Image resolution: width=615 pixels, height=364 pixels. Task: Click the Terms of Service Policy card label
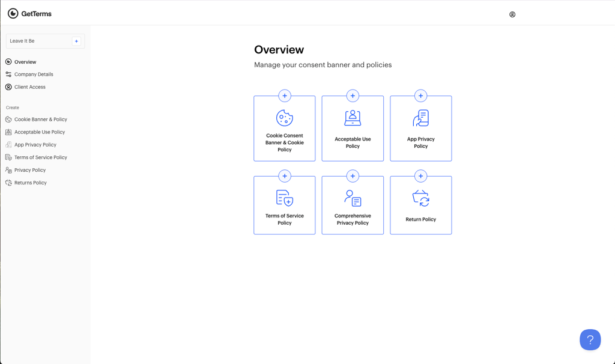(285, 219)
